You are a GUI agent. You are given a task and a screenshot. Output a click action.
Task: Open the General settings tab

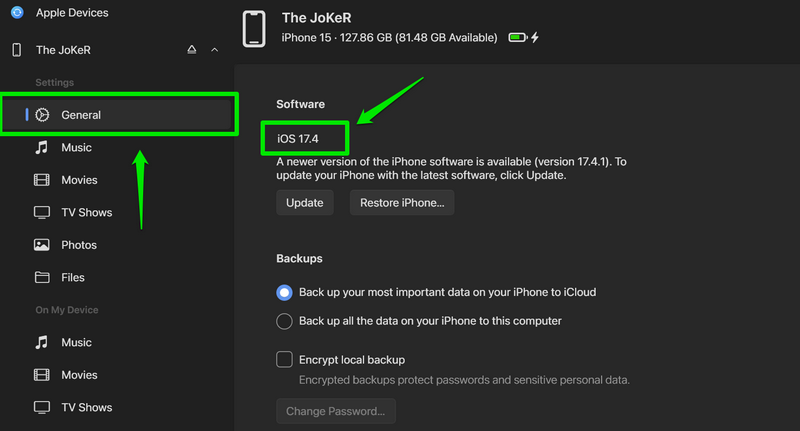pyautogui.click(x=81, y=115)
